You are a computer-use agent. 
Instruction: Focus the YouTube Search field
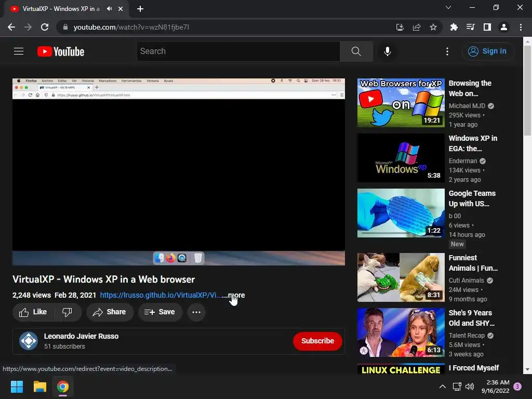click(x=238, y=51)
